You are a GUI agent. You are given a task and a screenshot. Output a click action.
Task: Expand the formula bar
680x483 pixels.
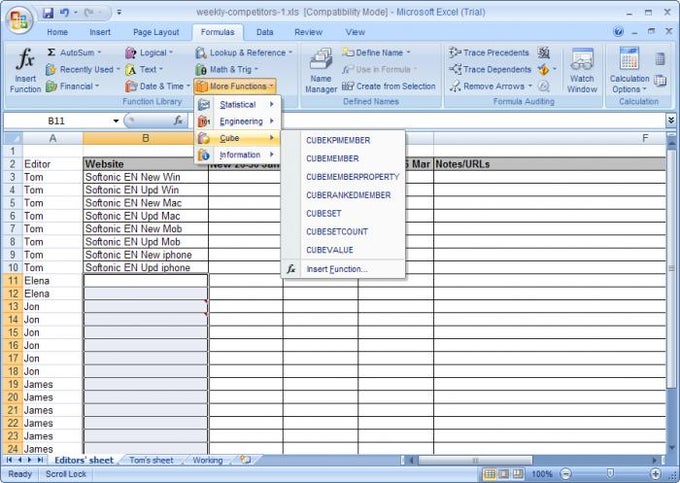click(671, 121)
